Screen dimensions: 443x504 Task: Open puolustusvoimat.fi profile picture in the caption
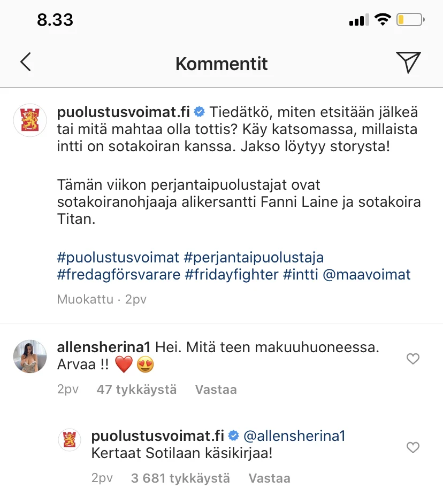pos(30,120)
